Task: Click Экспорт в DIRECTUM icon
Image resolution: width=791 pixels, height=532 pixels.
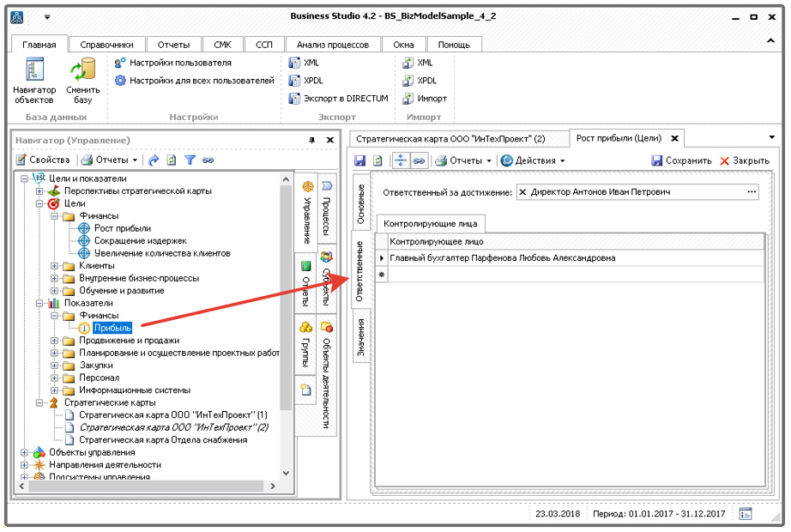Action: click(294, 98)
